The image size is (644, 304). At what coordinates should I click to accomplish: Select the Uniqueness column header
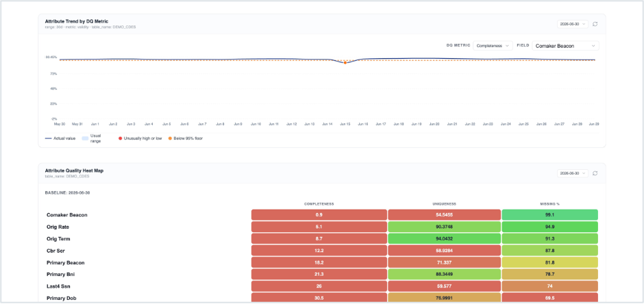click(444, 204)
